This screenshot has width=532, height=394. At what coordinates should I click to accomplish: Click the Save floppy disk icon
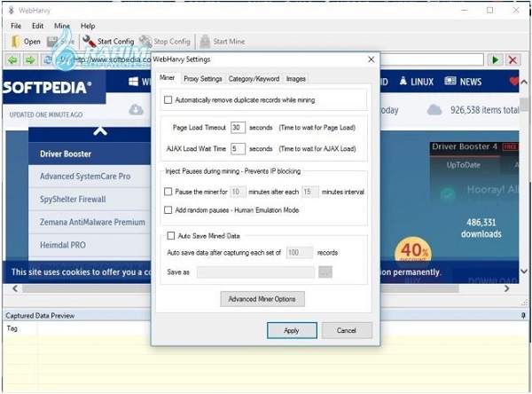pyautogui.click(x=52, y=42)
